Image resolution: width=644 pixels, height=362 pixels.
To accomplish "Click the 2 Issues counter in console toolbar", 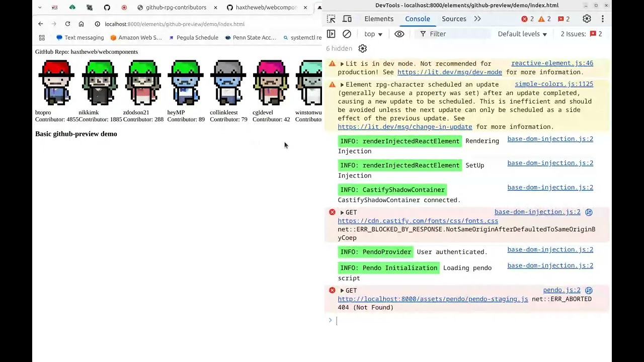I will pos(581,34).
